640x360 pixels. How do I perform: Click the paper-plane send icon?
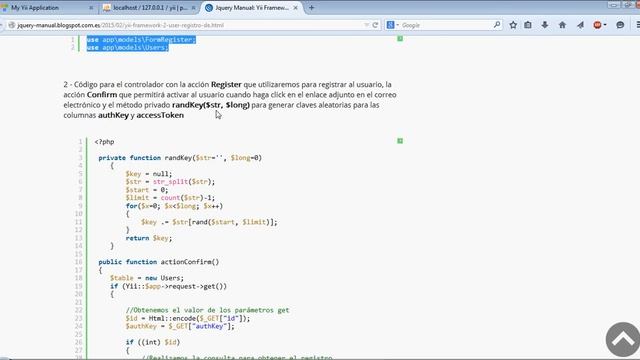(580, 25)
